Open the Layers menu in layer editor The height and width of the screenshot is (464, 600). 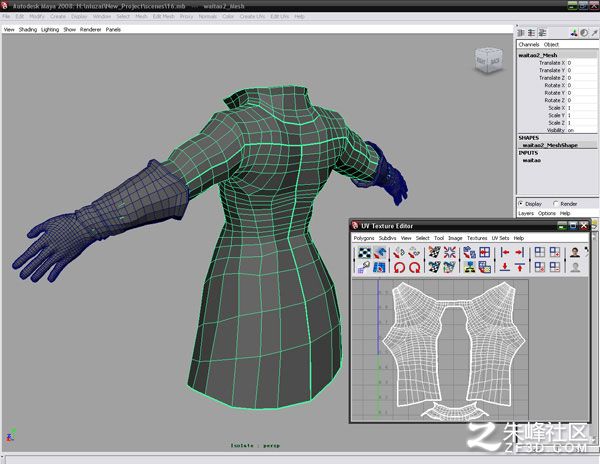pyautogui.click(x=526, y=213)
